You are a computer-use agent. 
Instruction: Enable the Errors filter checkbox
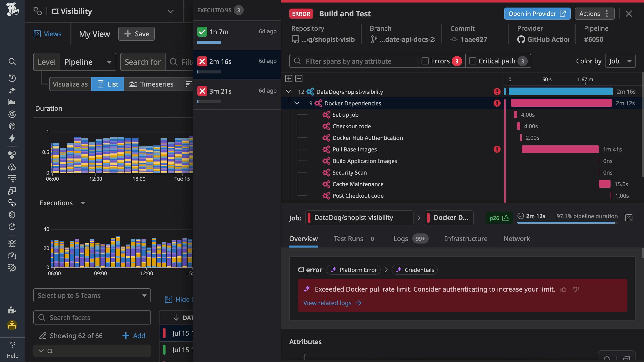click(425, 61)
